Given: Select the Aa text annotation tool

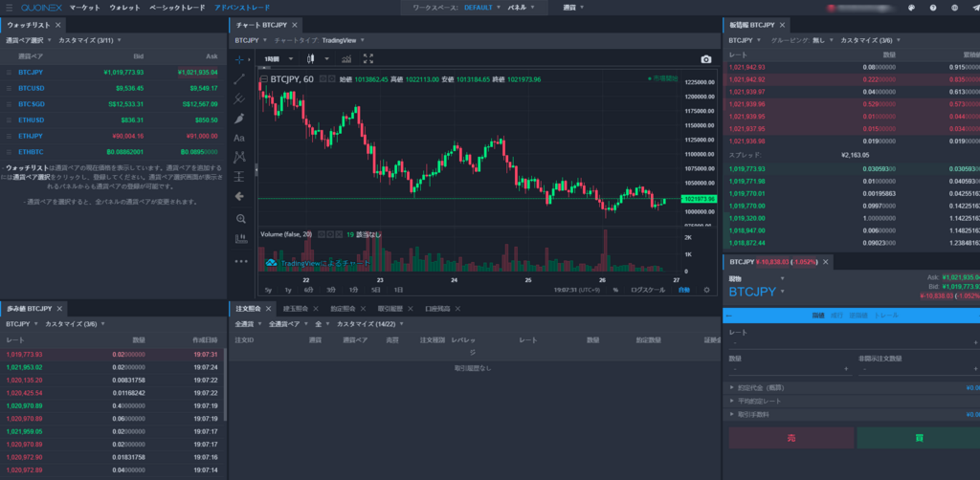Looking at the screenshot, I should coord(239,138).
